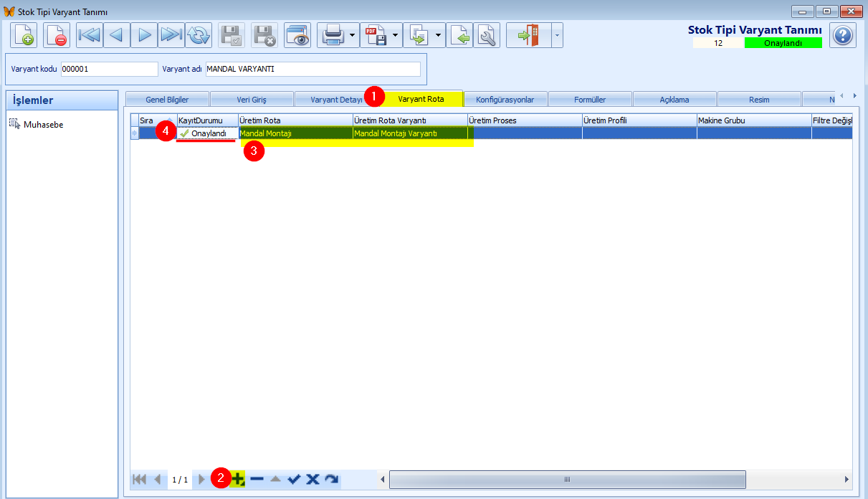Sort by the Sıra column header

[157, 120]
